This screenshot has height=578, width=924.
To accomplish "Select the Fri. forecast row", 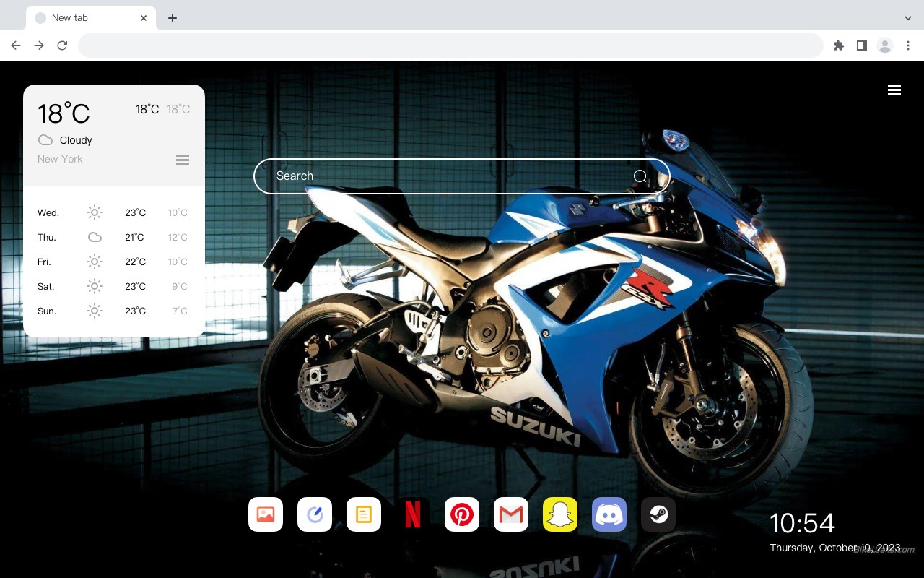I will (113, 262).
